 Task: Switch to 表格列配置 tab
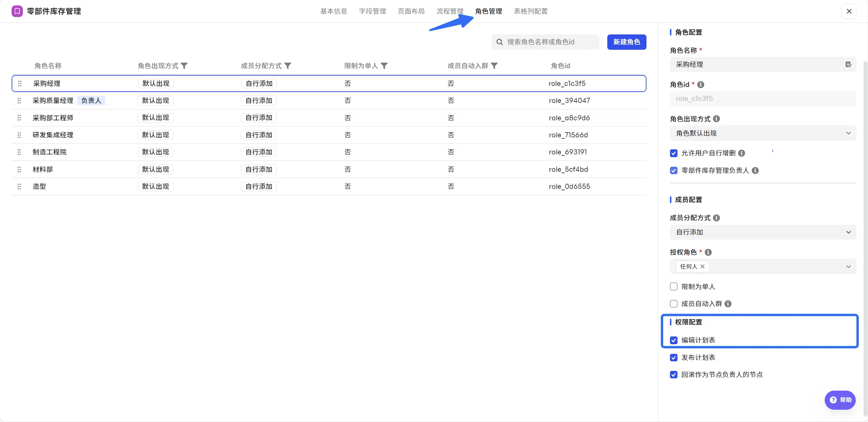tap(531, 11)
